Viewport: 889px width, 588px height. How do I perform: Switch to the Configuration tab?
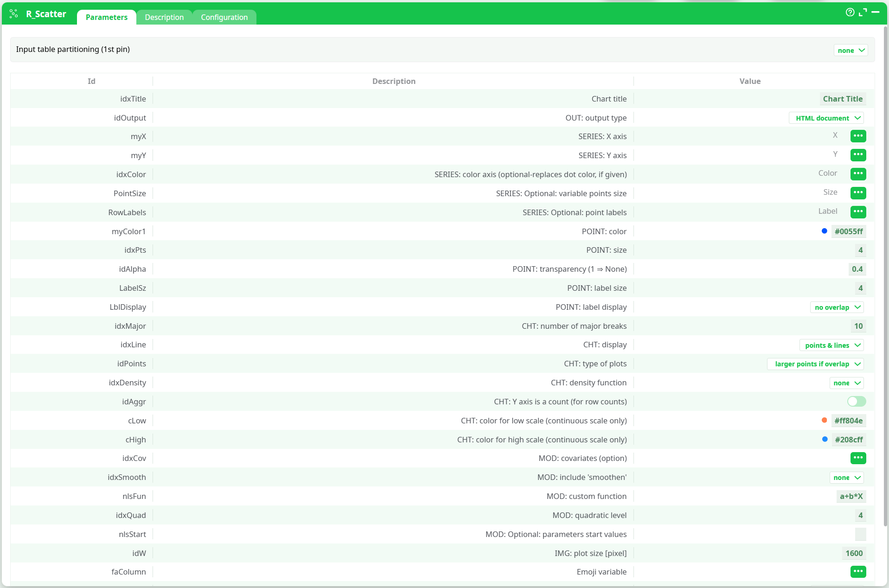(224, 17)
